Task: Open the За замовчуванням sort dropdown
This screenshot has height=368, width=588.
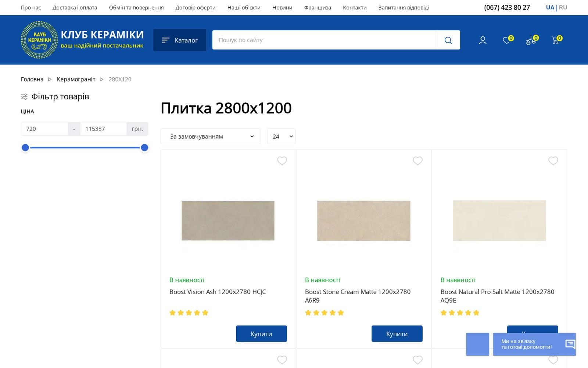Action: [x=211, y=137]
